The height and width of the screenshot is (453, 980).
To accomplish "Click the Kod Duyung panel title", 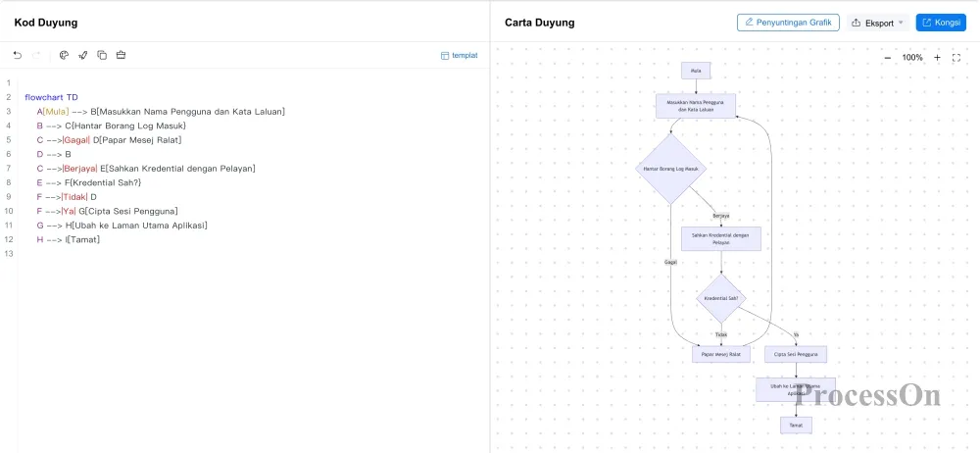I will [46, 23].
